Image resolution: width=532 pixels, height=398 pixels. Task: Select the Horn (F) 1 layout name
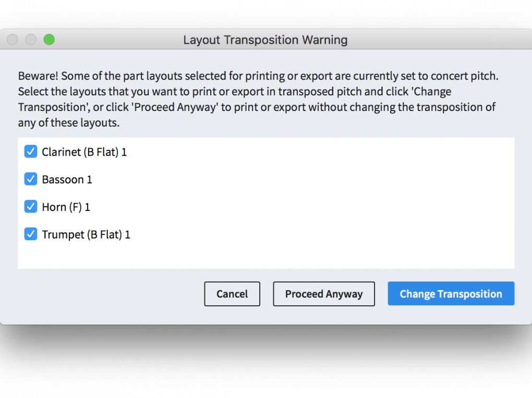pyautogui.click(x=66, y=207)
